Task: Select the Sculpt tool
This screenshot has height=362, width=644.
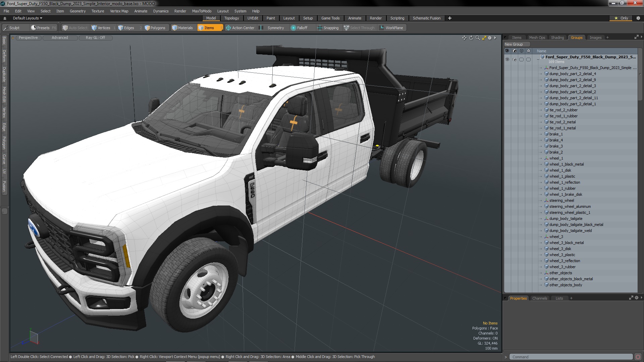Action: [x=12, y=28]
